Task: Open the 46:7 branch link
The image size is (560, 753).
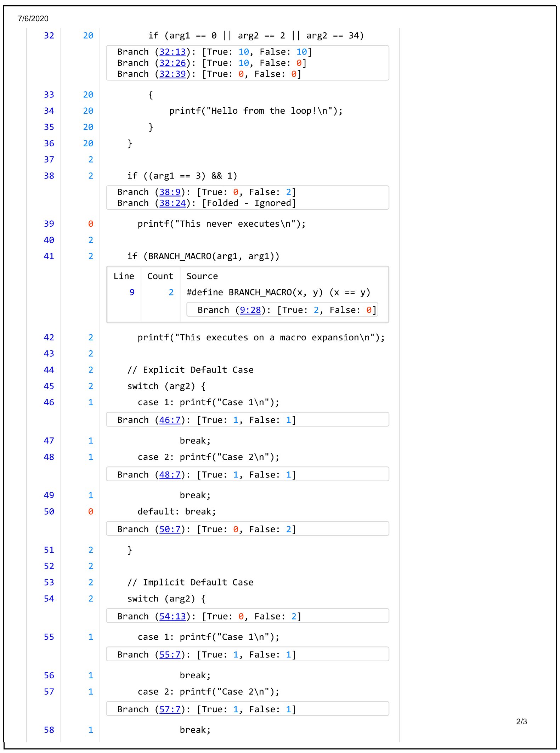Action: 170,420
